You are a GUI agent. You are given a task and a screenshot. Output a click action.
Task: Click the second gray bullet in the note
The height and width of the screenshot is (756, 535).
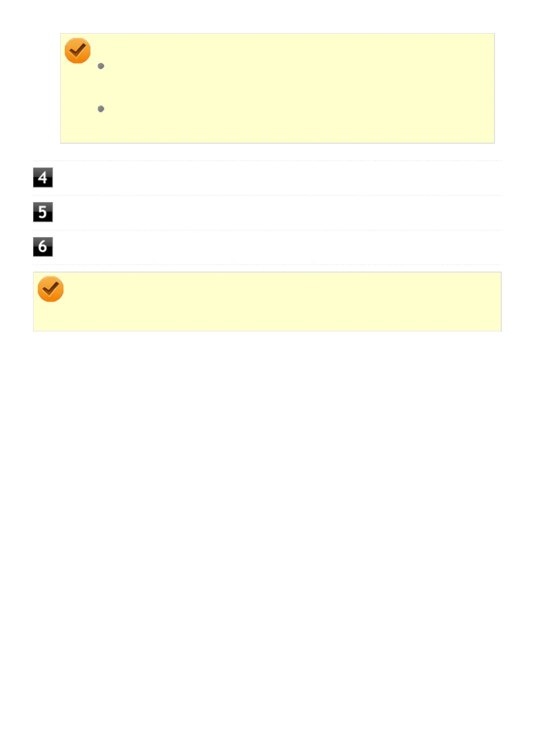pyautogui.click(x=101, y=109)
